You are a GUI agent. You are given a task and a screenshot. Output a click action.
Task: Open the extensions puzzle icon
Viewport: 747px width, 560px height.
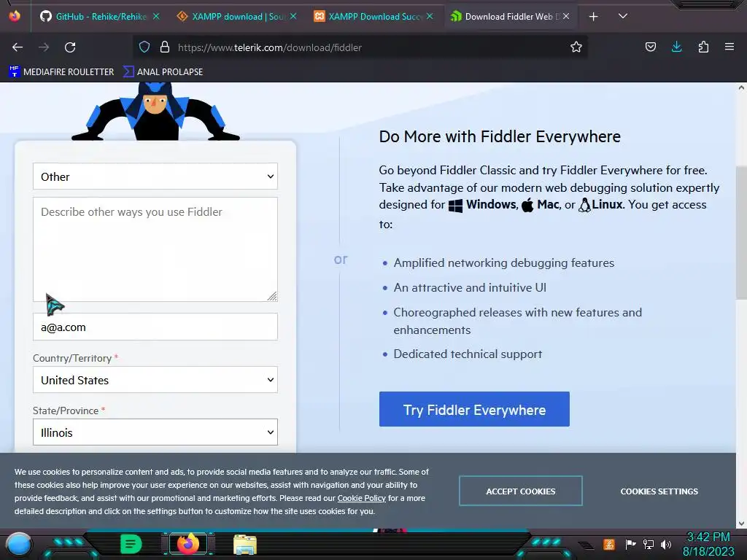pos(703,47)
